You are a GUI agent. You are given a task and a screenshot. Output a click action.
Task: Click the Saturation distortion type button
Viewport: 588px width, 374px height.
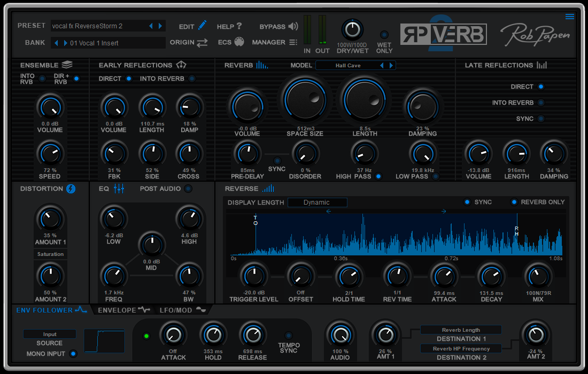tap(50, 254)
